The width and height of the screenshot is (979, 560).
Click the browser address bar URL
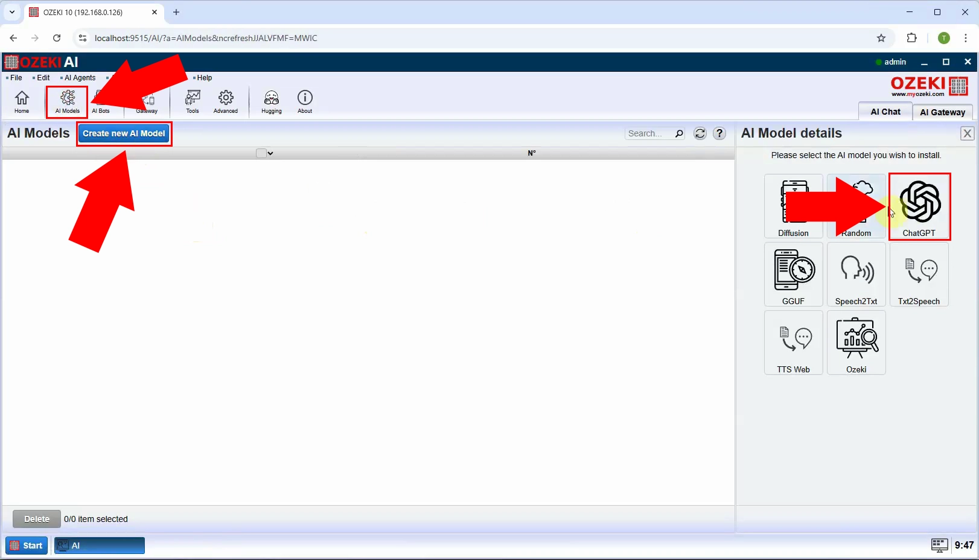coord(206,38)
